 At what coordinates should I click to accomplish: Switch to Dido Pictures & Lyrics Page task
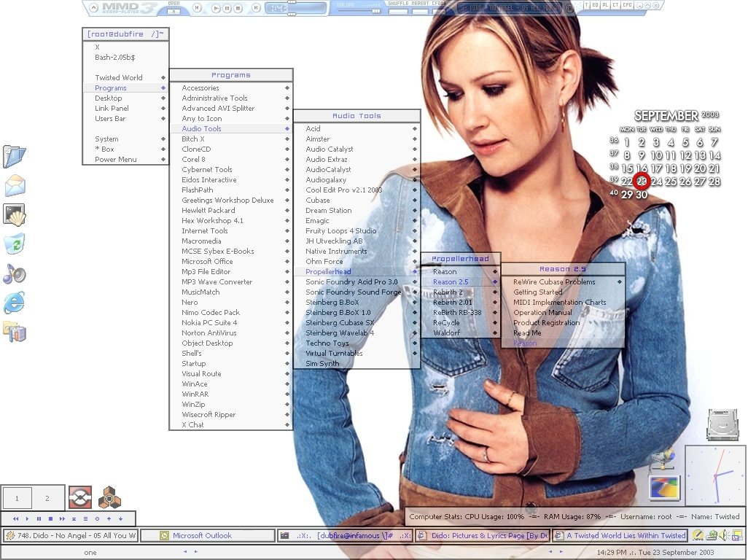tap(483, 536)
